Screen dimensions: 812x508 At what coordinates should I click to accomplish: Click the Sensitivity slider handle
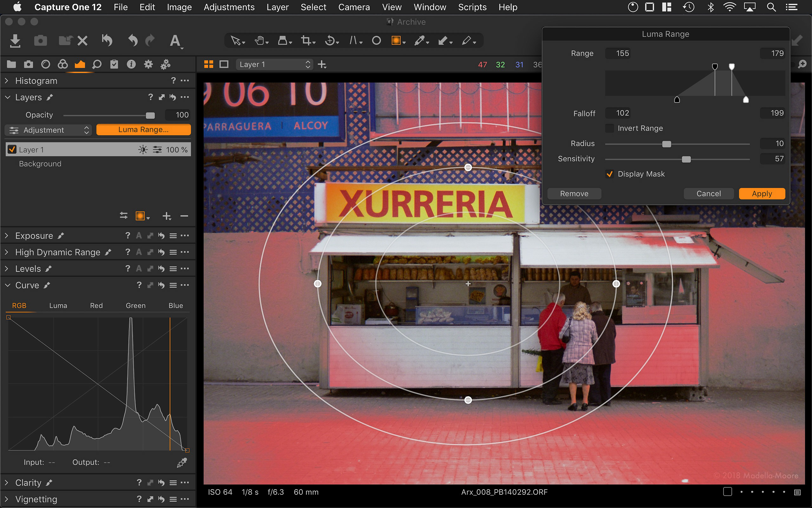coord(686,159)
